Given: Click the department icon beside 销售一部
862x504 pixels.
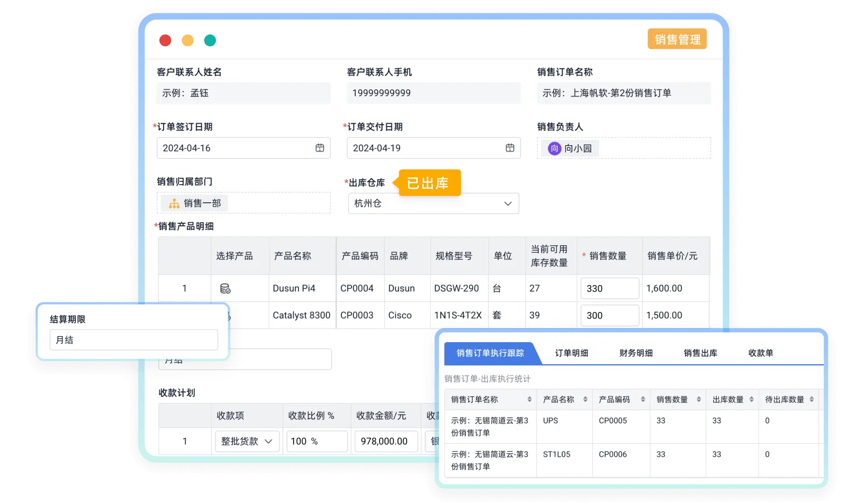Looking at the screenshot, I should tap(173, 203).
